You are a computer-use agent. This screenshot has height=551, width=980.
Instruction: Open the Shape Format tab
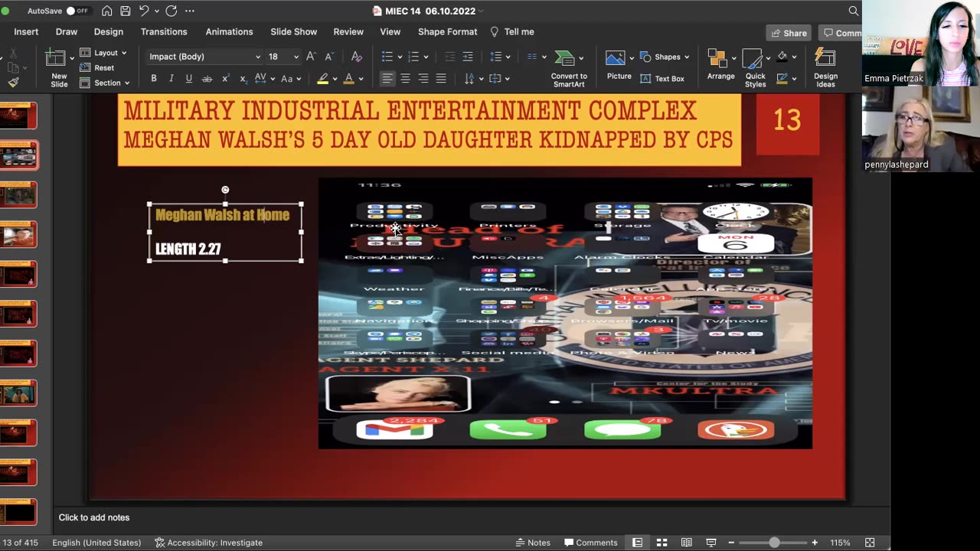447,32
